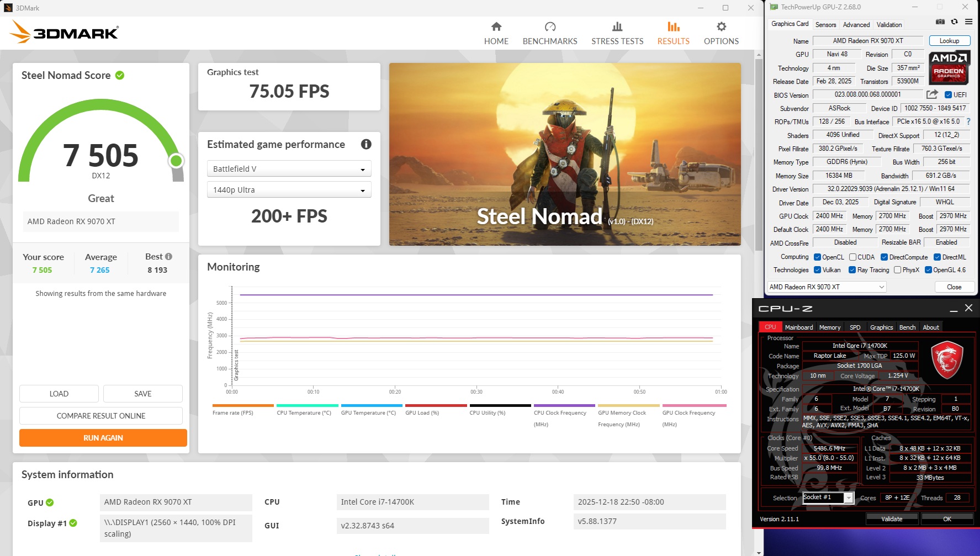The width and height of the screenshot is (980, 556).
Task: Click the Bus Interface question mark in GPU-Z
Action: click(968, 121)
